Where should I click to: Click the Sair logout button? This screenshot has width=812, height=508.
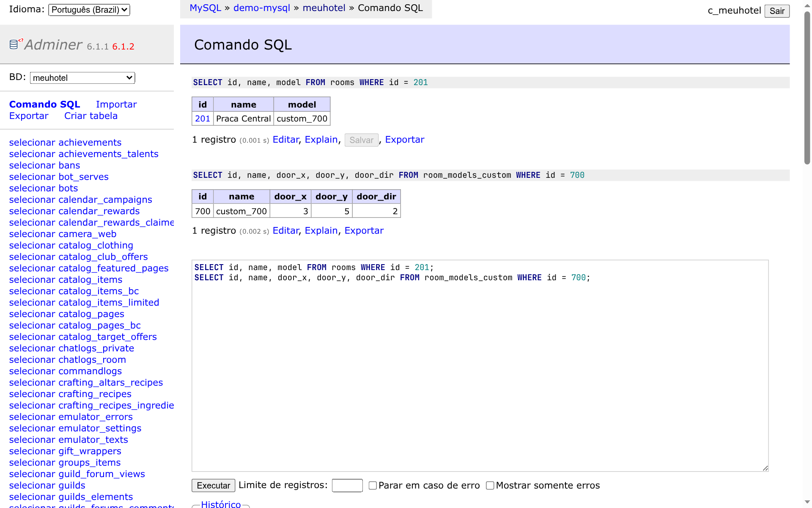coord(777,11)
